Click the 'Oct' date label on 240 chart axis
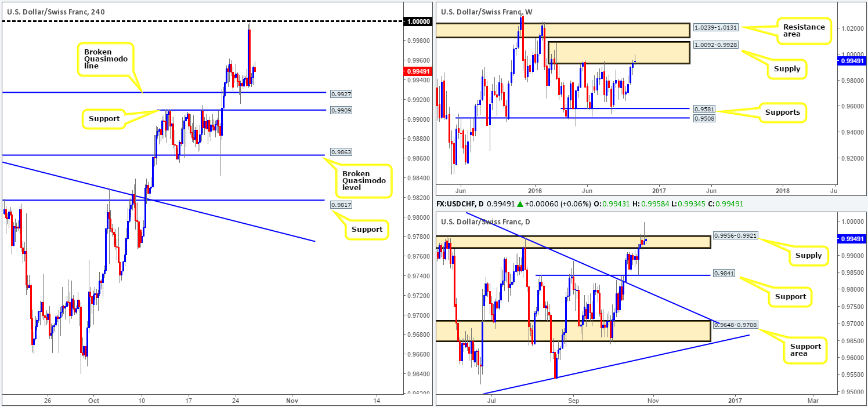This screenshot has height=407, width=868. [93, 401]
